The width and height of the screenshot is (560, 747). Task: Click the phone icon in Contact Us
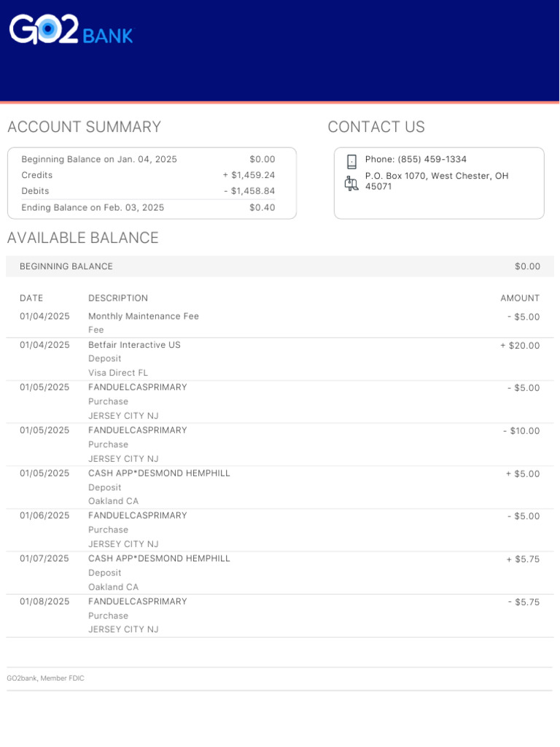[351, 161]
